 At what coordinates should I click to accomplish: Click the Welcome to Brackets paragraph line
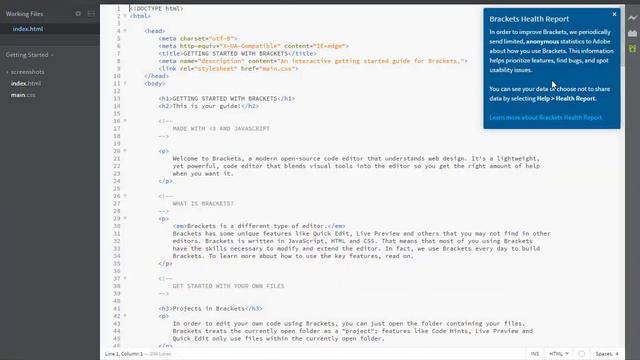coord(356,158)
